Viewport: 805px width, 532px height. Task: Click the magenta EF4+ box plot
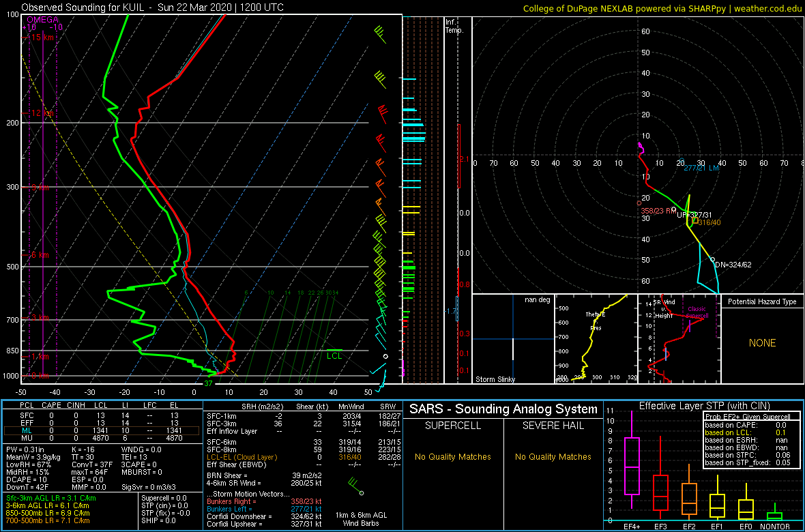pyautogui.click(x=631, y=460)
